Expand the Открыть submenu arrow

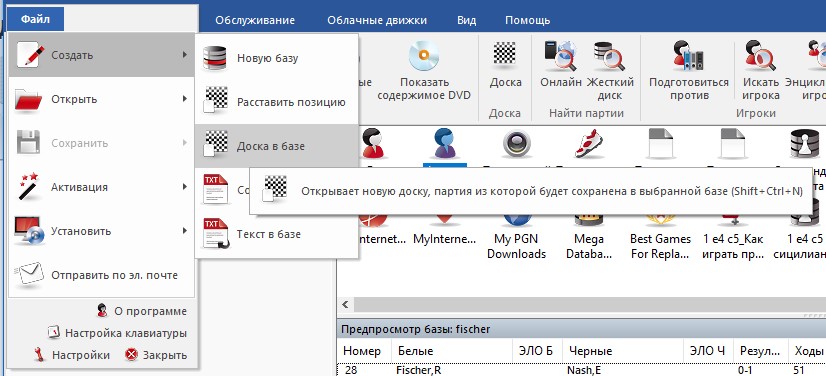pos(184,98)
